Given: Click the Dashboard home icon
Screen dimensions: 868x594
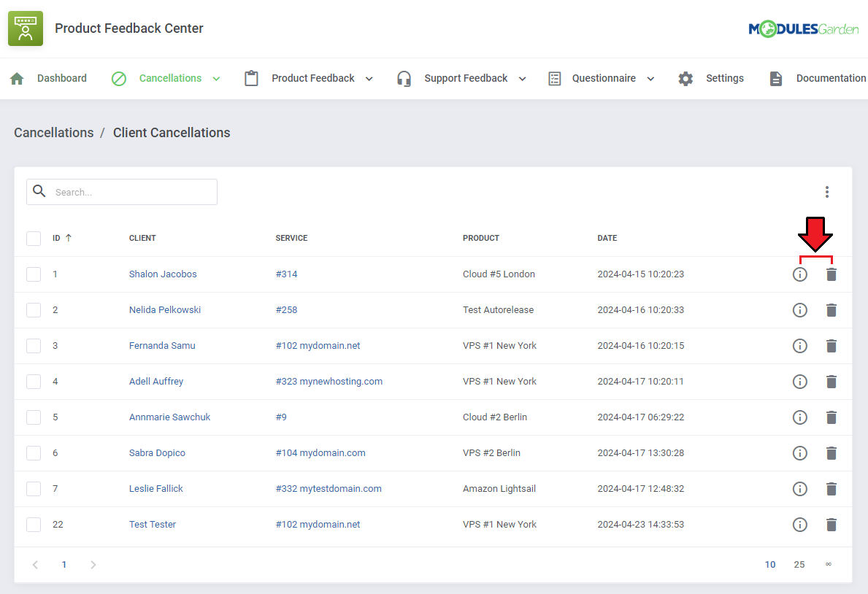Looking at the screenshot, I should pos(18,79).
